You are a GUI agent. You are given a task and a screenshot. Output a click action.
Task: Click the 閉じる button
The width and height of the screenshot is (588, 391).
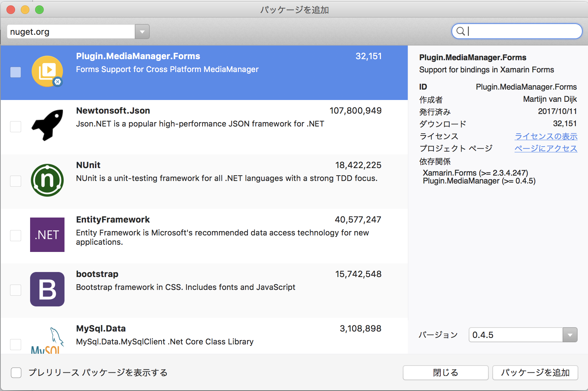[x=445, y=373]
